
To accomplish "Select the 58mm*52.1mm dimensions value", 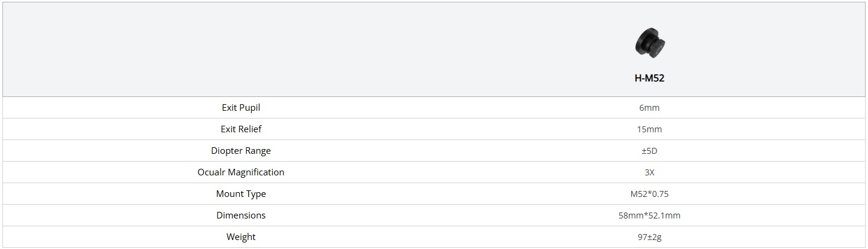I will [649, 215].
